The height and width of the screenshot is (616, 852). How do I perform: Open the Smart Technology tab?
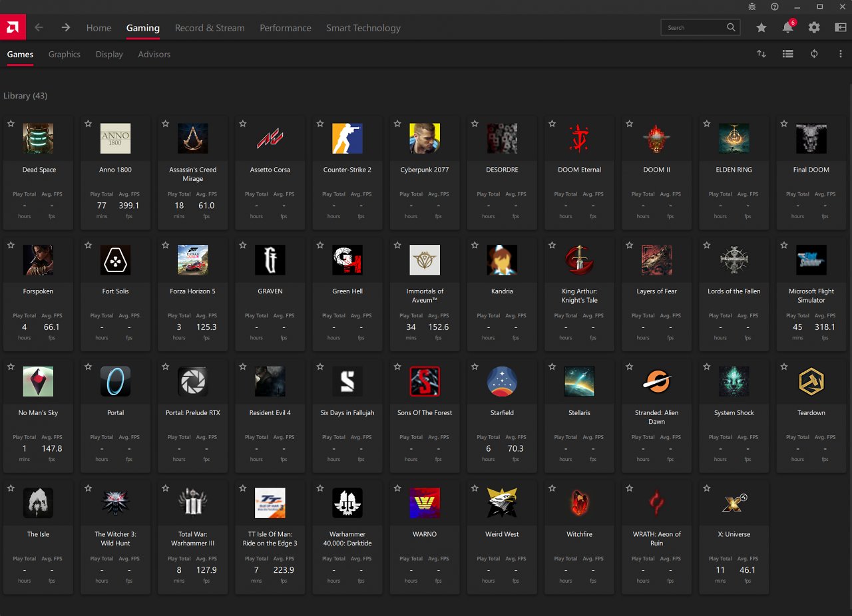pos(363,28)
